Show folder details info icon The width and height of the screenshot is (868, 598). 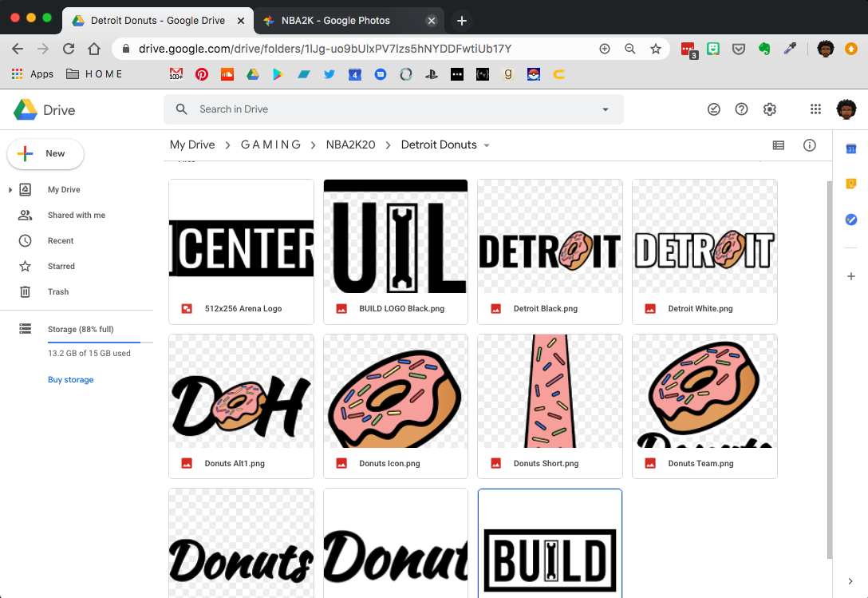coord(809,145)
